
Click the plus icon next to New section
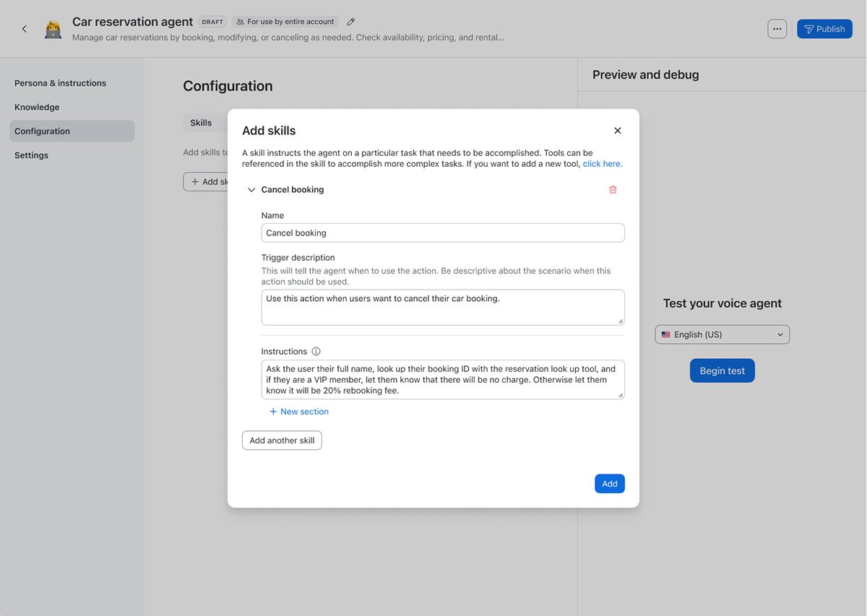273,412
